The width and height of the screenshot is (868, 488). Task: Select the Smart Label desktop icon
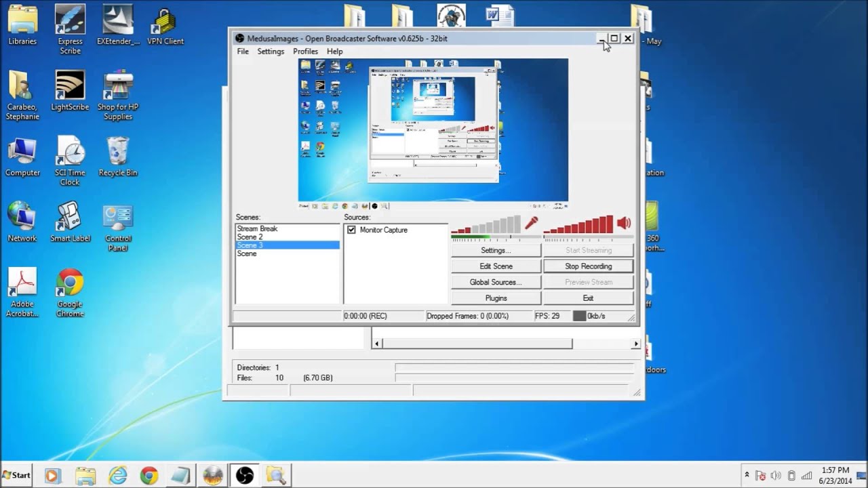70,222
